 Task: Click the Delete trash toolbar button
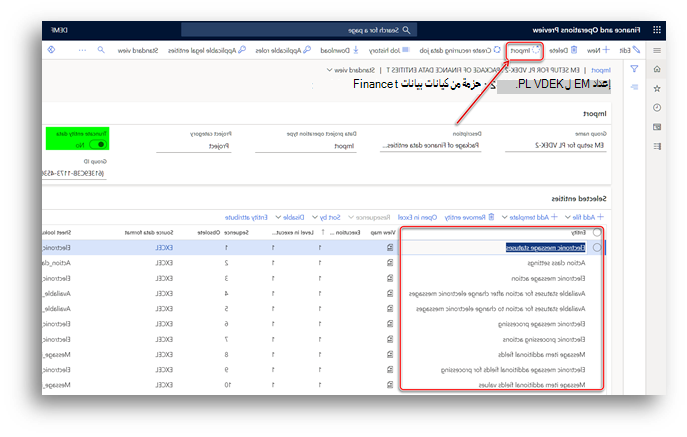(x=563, y=50)
